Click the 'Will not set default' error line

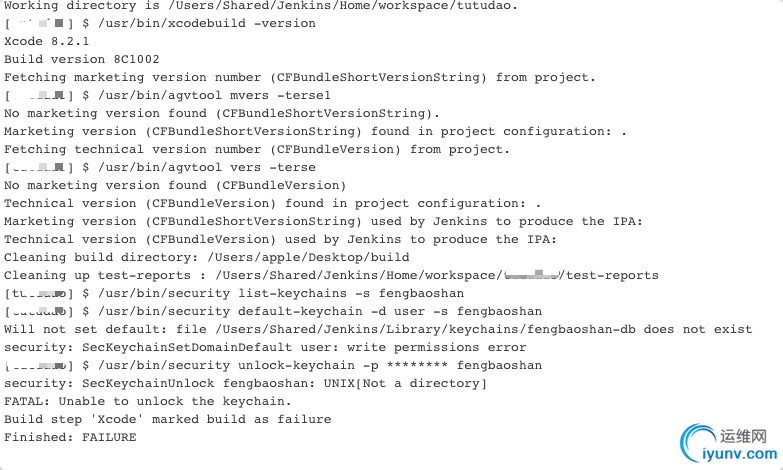378,329
